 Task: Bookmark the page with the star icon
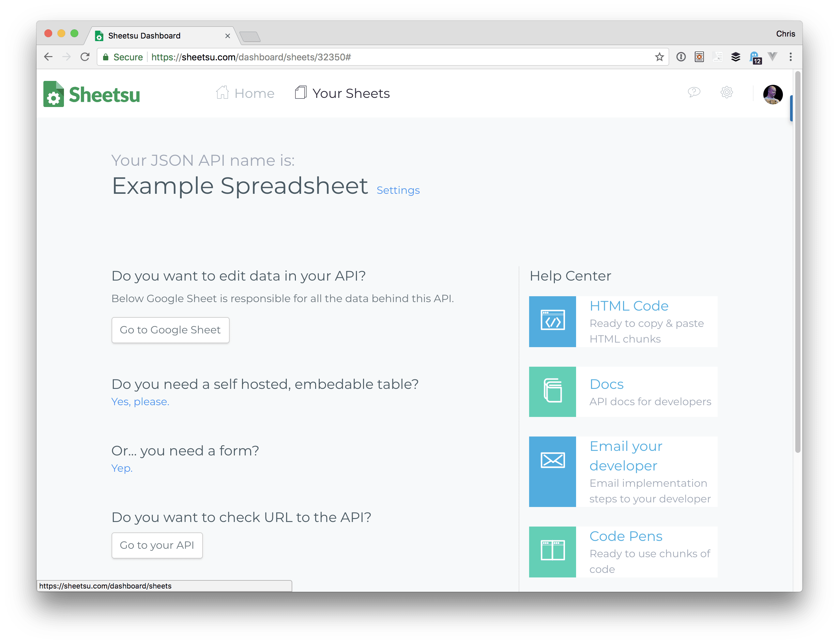coord(659,57)
